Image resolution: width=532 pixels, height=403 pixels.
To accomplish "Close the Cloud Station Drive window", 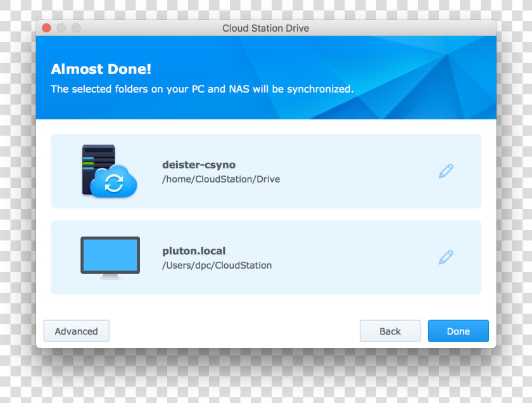I will (46, 28).
